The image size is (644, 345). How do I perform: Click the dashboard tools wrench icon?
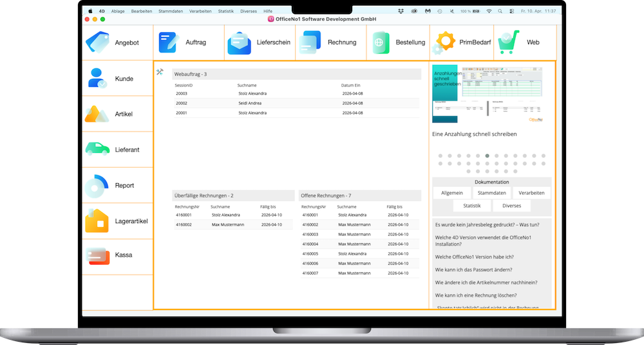160,72
